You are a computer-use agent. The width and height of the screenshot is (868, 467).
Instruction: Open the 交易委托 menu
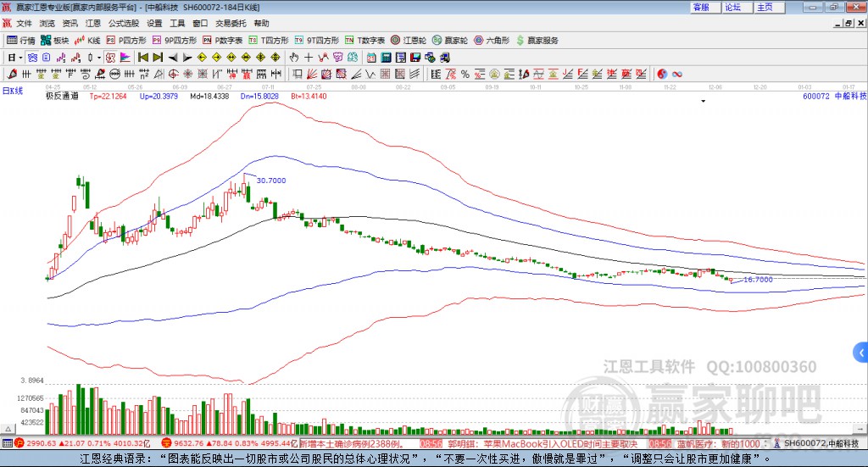(x=231, y=23)
